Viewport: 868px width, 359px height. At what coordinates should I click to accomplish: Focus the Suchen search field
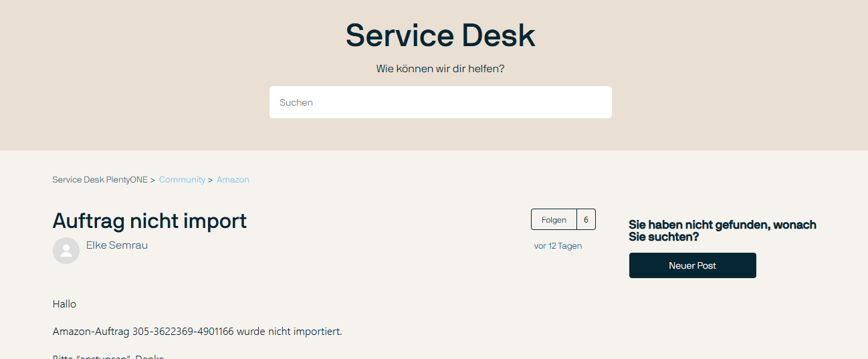click(x=440, y=102)
